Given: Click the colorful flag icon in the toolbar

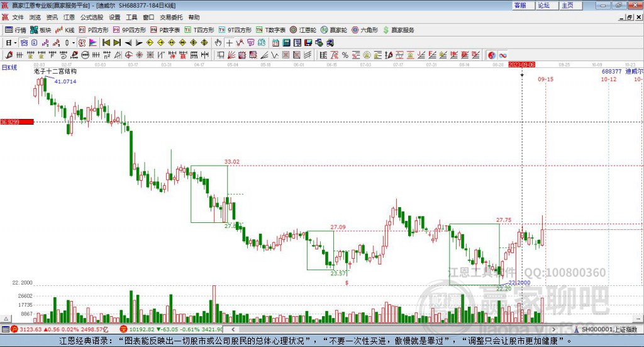Looking at the screenshot, I should [x=93, y=43].
